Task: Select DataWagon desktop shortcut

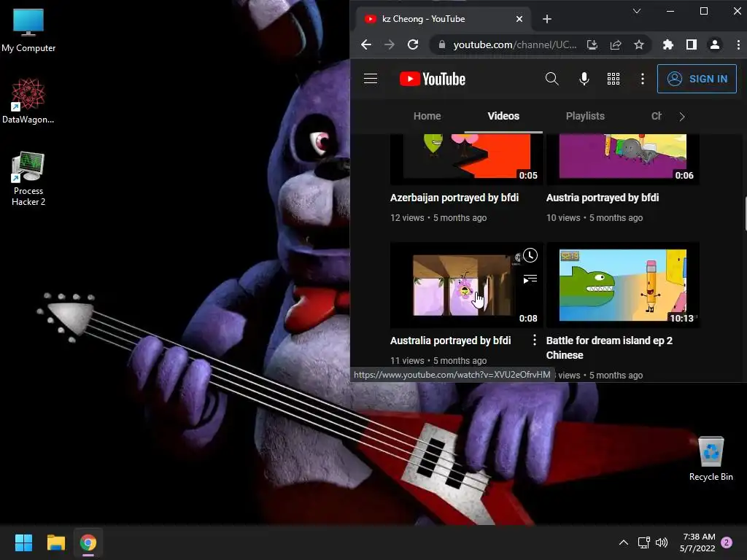Action: click(x=28, y=101)
